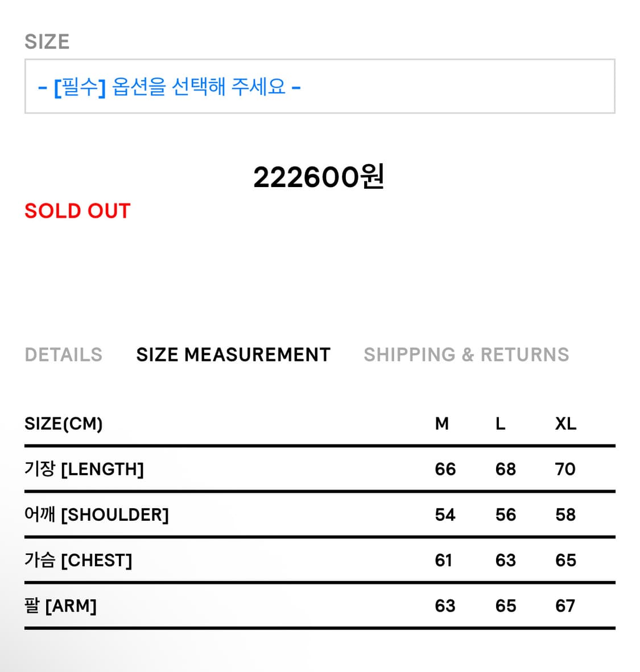Viewport: 640px width, 672px height.
Task: Select the SIZE MEASUREMENT tab
Action: click(233, 354)
